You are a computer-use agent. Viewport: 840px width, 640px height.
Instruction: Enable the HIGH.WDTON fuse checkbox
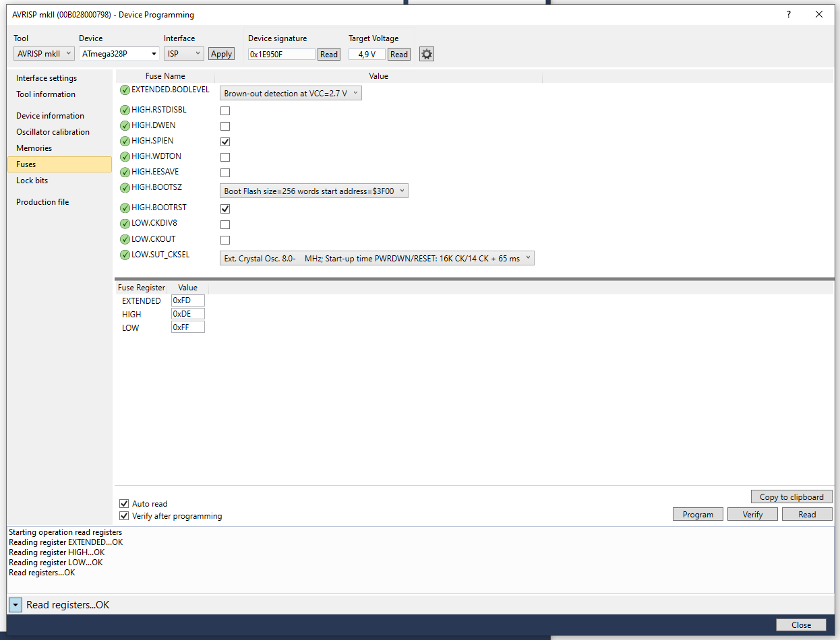225,157
